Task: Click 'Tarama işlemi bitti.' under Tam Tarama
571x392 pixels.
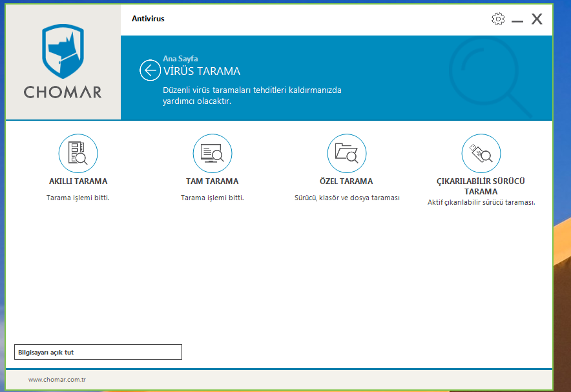Action: [213, 198]
